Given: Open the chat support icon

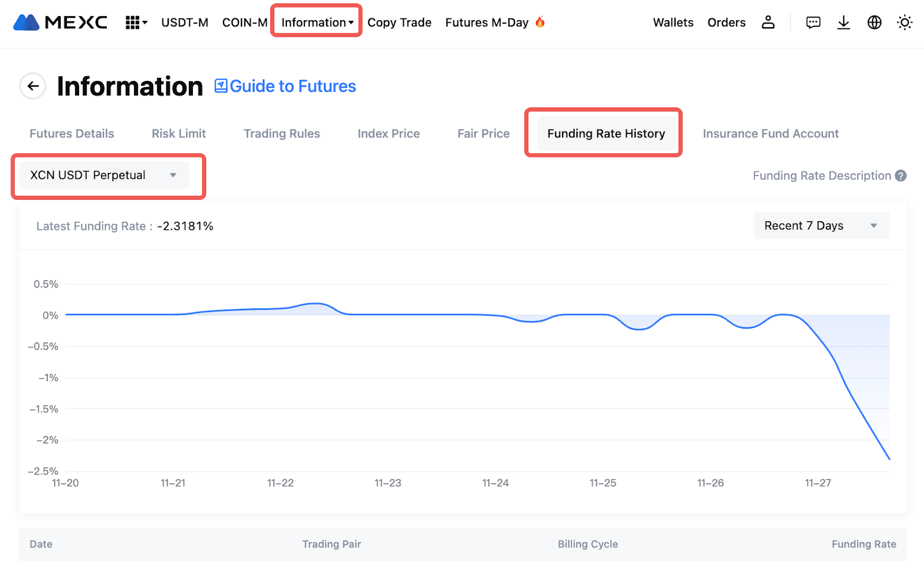Looking at the screenshot, I should [x=813, y=23].
